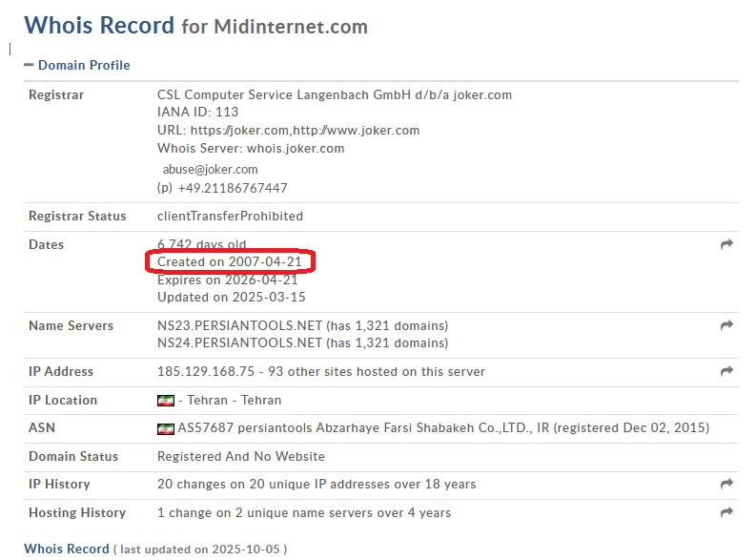Click the clientTransferProhibited status text
756x560 pixels.
(230, 216)
